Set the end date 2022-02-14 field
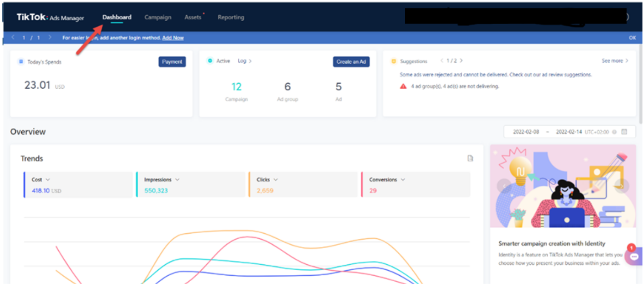This screenshot has width=644, height=285. 569,132
